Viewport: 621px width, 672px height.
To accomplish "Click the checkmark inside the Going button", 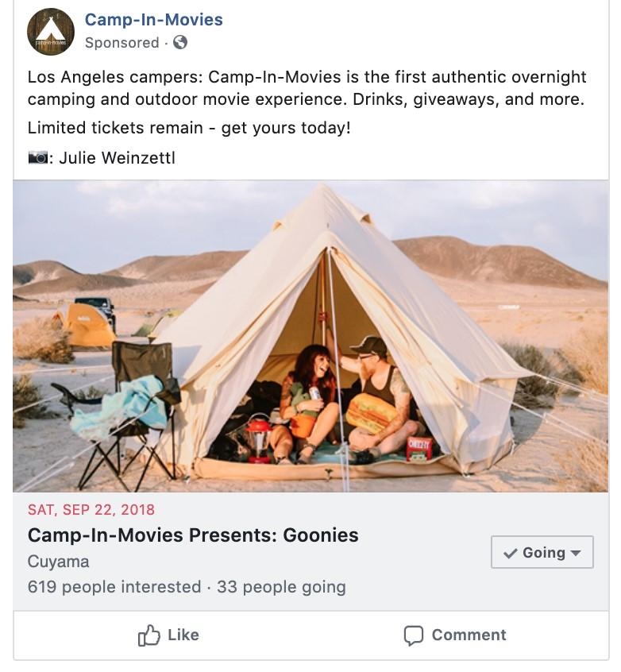I will (x=510, y=551).
